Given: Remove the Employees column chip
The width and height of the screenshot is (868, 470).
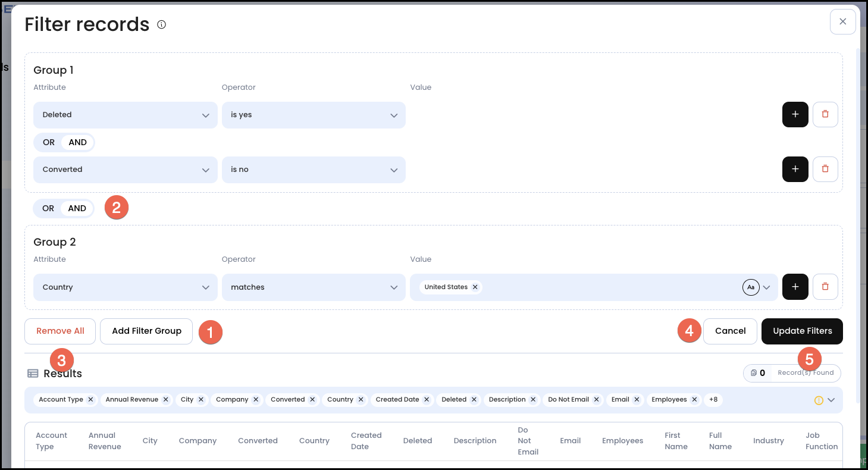Looking at the screenshot, I should [694, 400].
